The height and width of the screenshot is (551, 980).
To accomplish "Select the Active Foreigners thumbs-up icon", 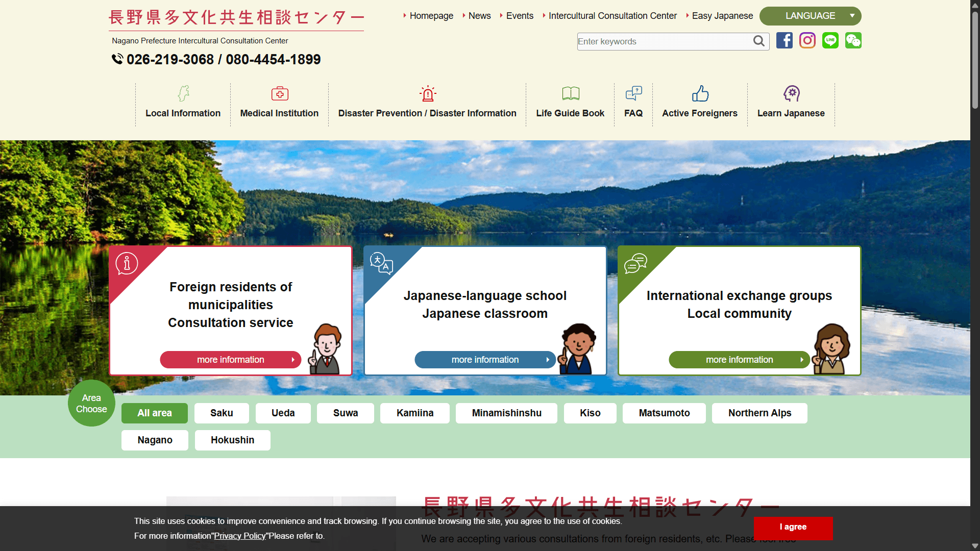I will coord(700,93).
